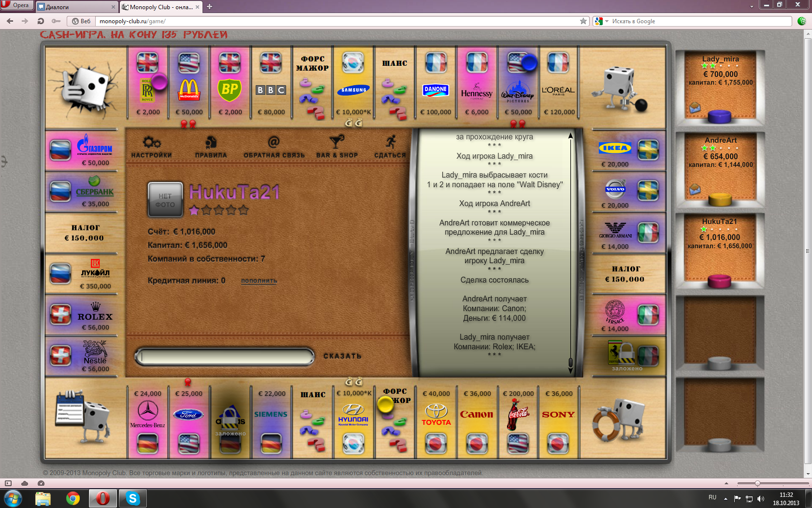Image resolution: width=812 pixels, height=508 pixels.
Task: Open Windows Start menu
Action: (x=13, y=498)
